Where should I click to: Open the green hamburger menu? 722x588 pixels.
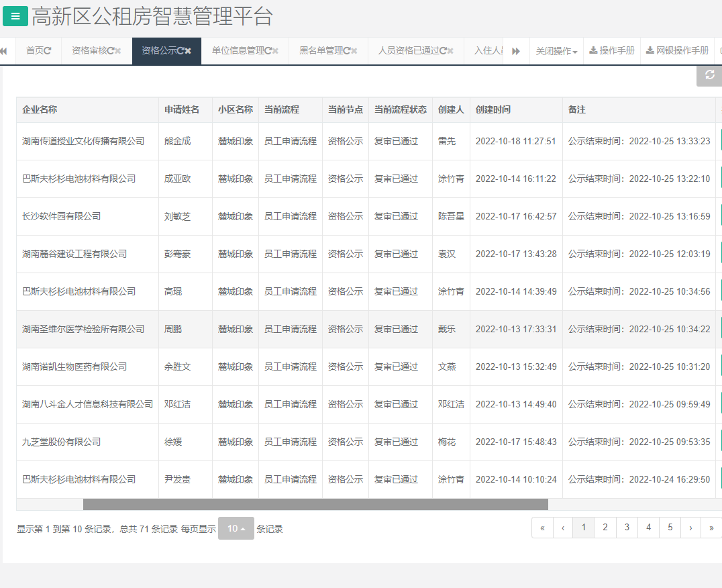[x=15, y=16]
